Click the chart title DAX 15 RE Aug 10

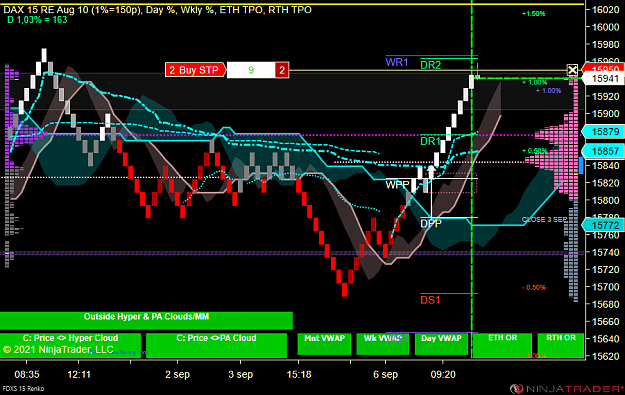click(46, 10)
